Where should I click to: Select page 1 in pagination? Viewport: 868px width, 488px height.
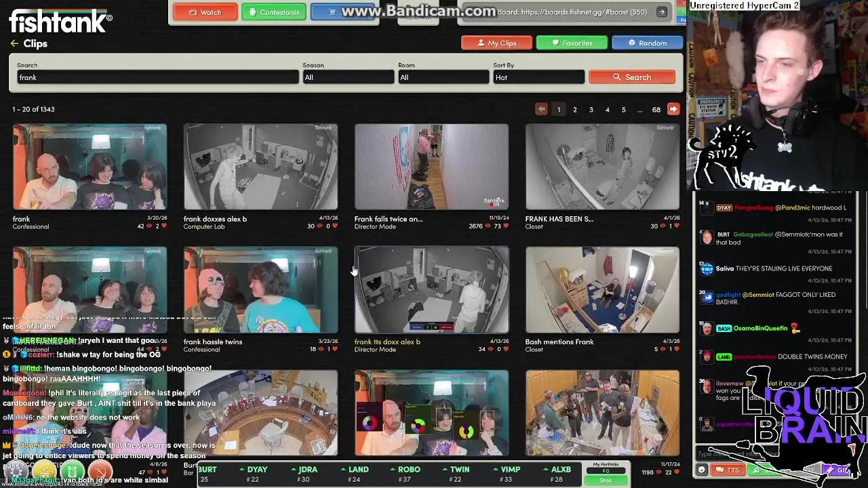[559, 109]
